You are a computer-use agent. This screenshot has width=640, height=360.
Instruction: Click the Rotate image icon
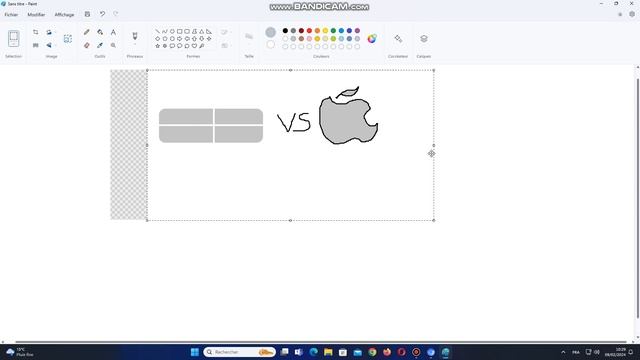click(x=49, y=32)
